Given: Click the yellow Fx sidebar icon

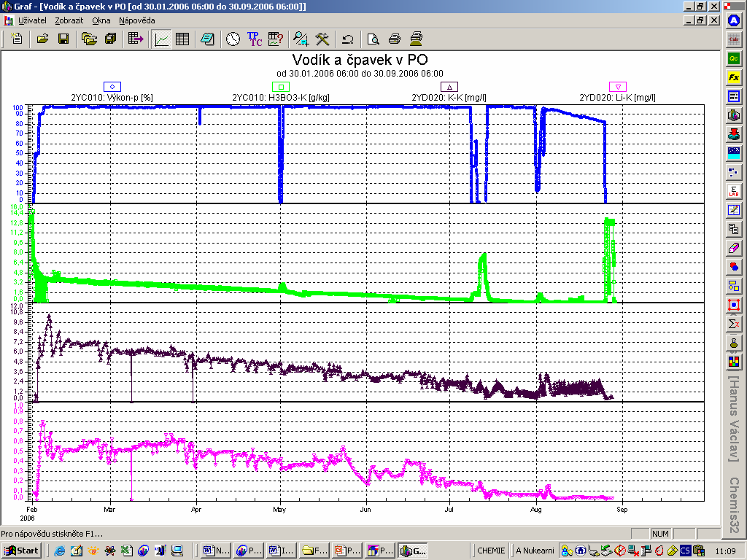Looking at the screenshot, I should point(734,77).
